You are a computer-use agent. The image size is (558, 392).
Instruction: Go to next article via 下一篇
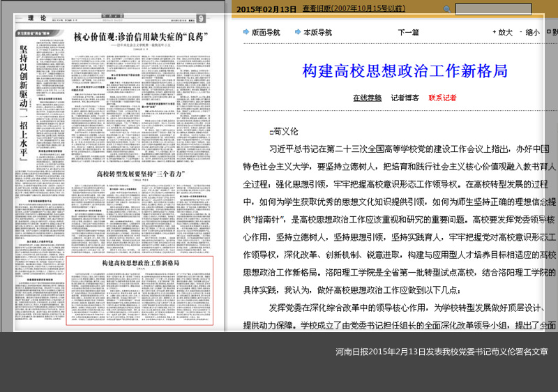click(x=408, y=32)
